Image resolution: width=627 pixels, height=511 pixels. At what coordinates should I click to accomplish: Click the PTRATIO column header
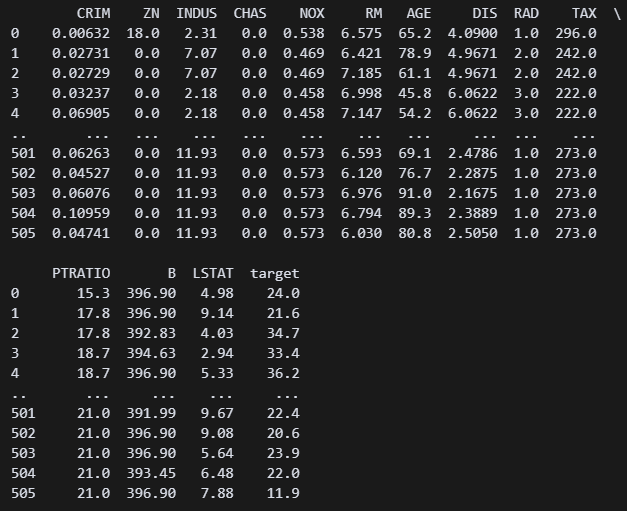(81, 273)
